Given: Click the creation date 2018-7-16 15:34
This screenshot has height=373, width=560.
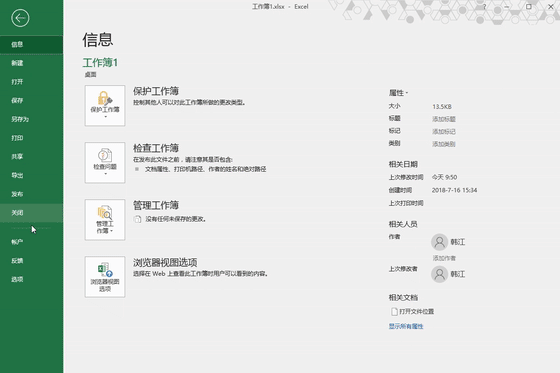Looking at the screenshot, I should [454, 190].
